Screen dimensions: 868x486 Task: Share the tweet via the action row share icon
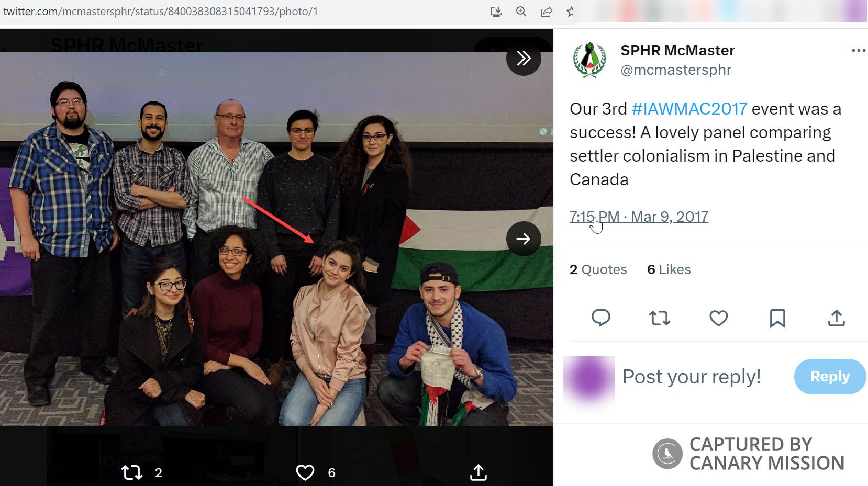pos(836,318)
